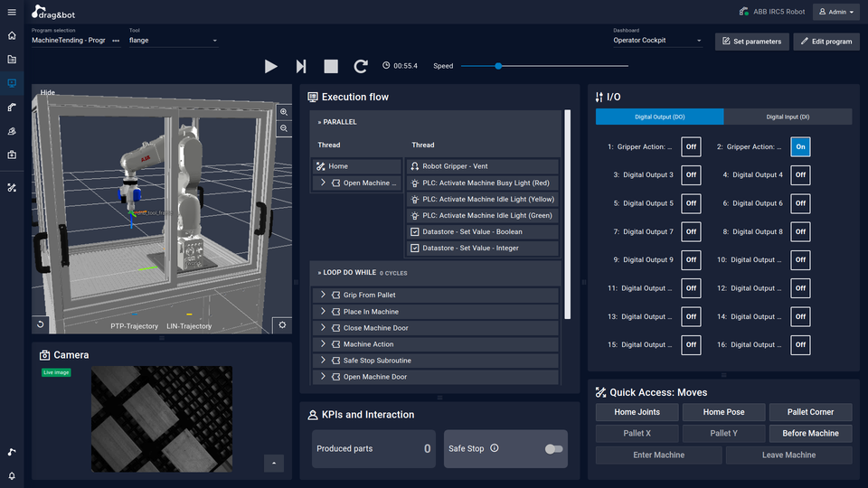
Task: Select Datastore - Set Value - Integer step
Action: tap(483, 248)
